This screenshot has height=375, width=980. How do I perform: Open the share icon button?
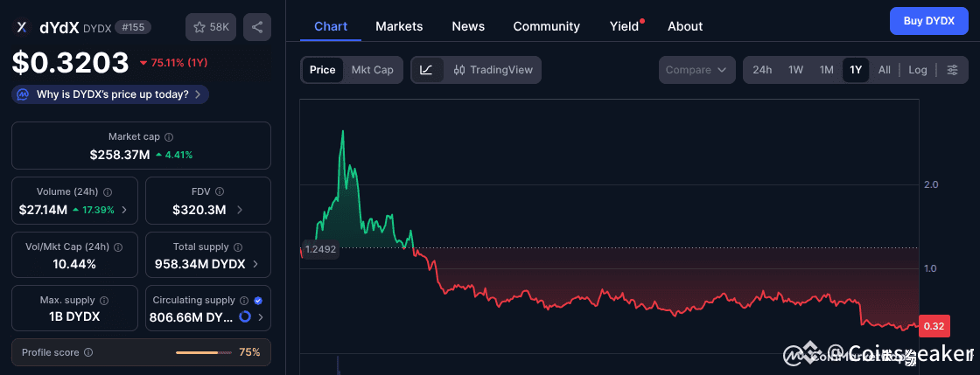[257, 27]
